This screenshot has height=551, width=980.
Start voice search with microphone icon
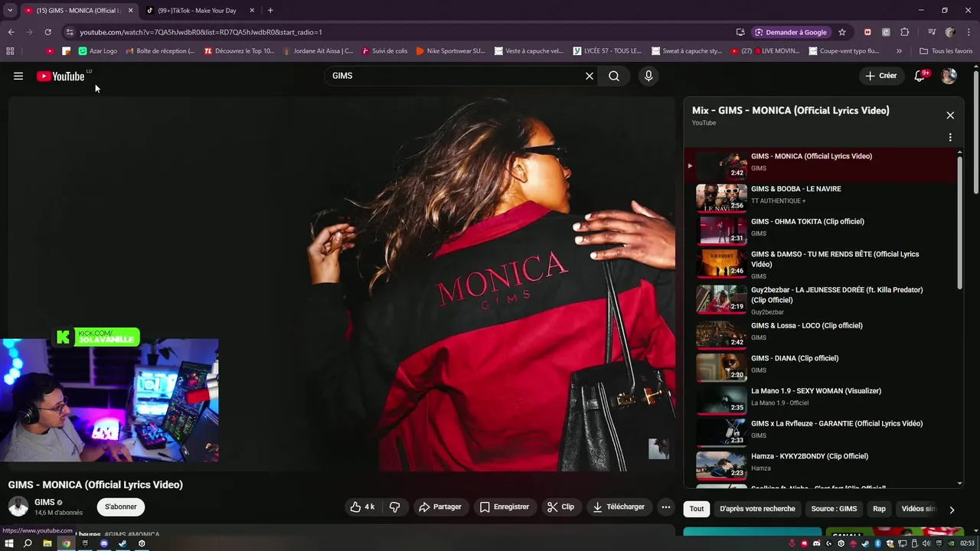click(x=648, y=76)
